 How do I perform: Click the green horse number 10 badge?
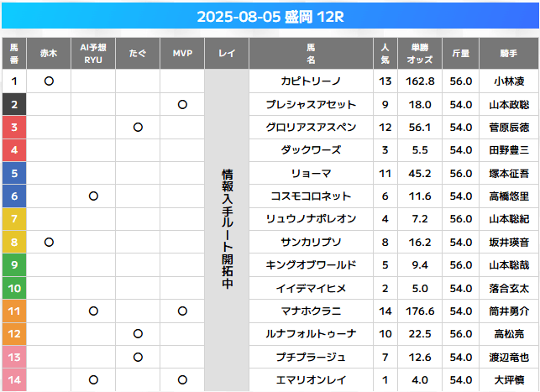[x=14, y=288]
